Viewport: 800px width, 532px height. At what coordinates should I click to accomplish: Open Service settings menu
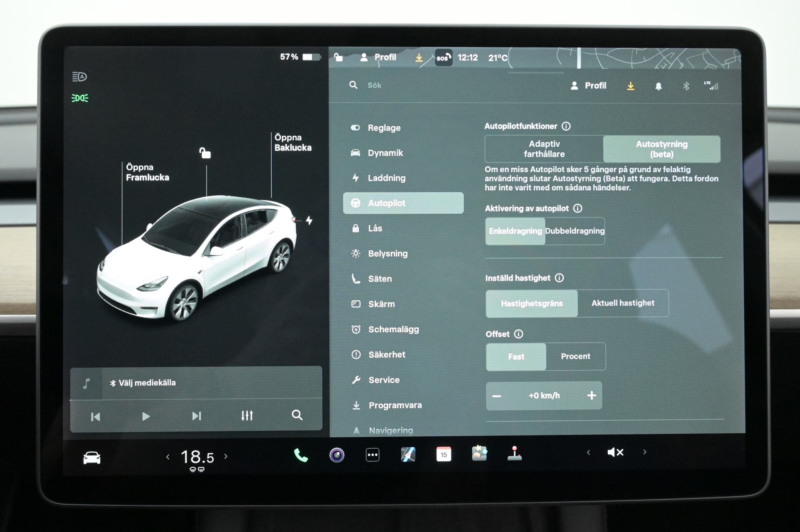point(403,380)
